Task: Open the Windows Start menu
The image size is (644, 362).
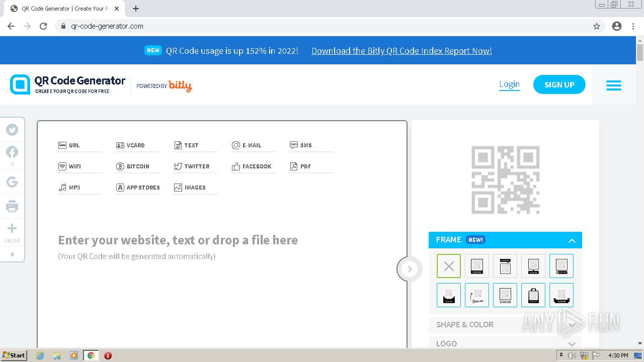Action: click(14, 355)
